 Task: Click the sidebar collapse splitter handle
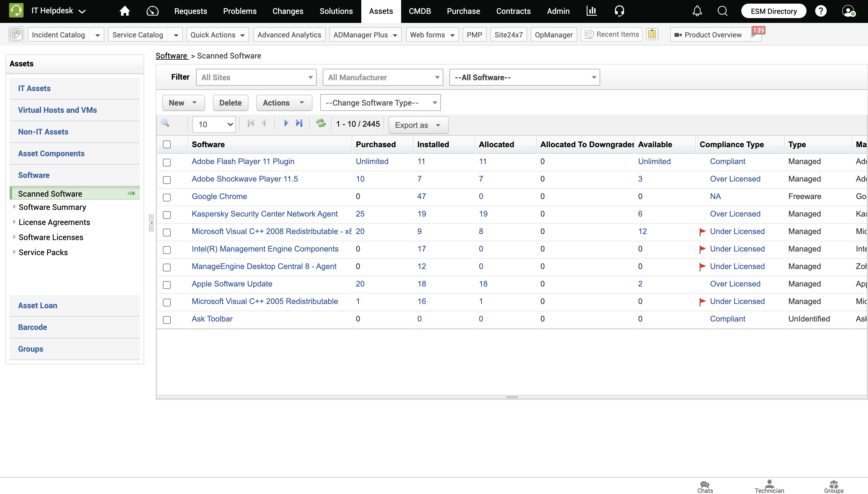point(151,223)
